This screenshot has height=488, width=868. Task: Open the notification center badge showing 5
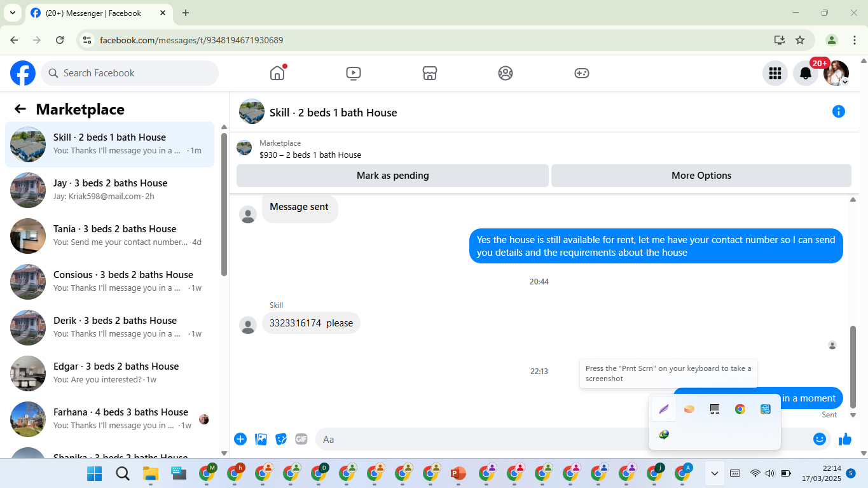coord(851,473)
